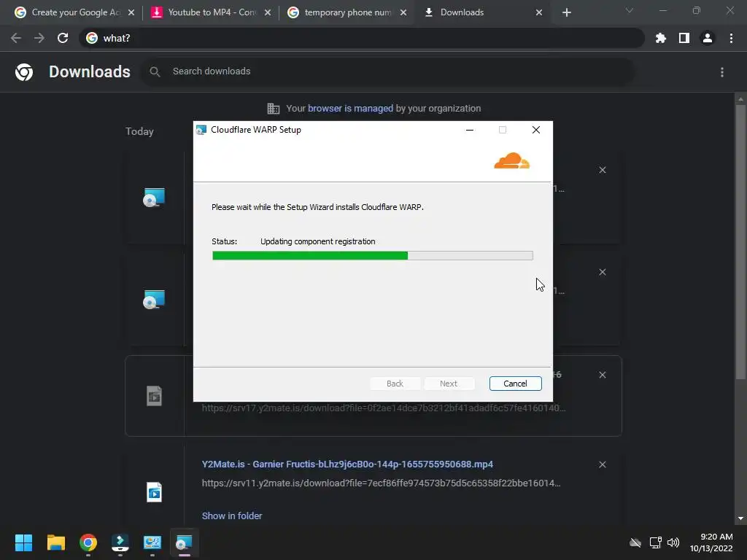Screen dimensions: 747x560
Task: Click the Chrome logo beside Downloads
Action: 24,72
